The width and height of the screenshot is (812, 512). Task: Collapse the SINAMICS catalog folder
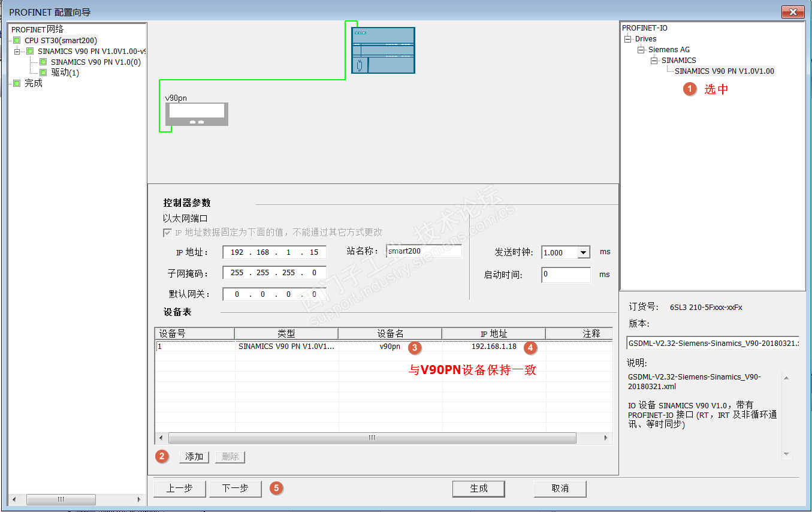(x=654, y=61)
